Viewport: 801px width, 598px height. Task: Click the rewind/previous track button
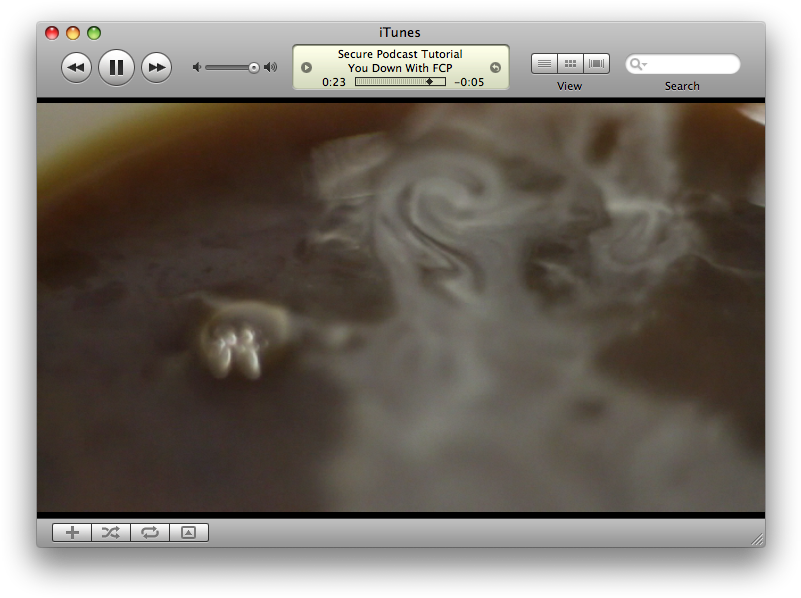(77, 67)
